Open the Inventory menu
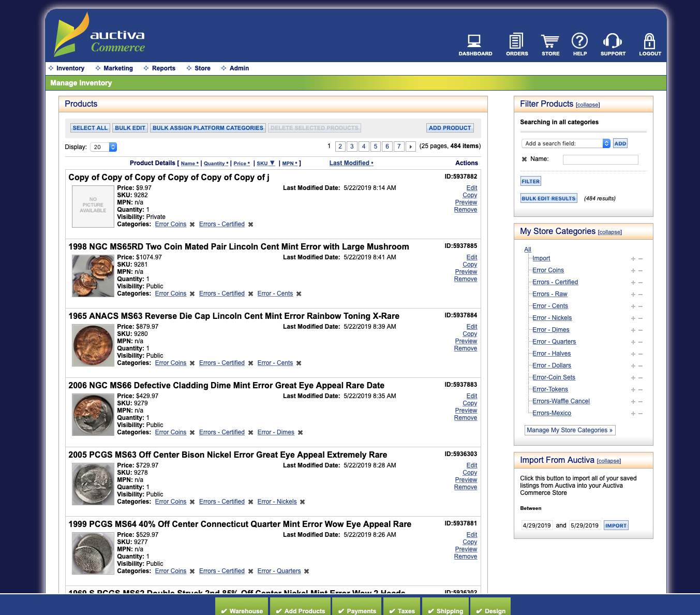The height and width of the screenshot is (615, 700). tap(70, 68)
